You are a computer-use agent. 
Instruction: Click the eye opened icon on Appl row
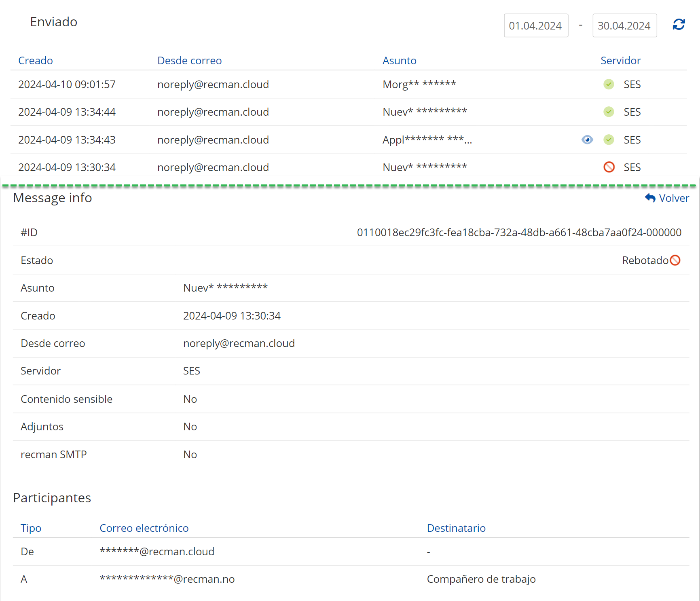point(587,140)
